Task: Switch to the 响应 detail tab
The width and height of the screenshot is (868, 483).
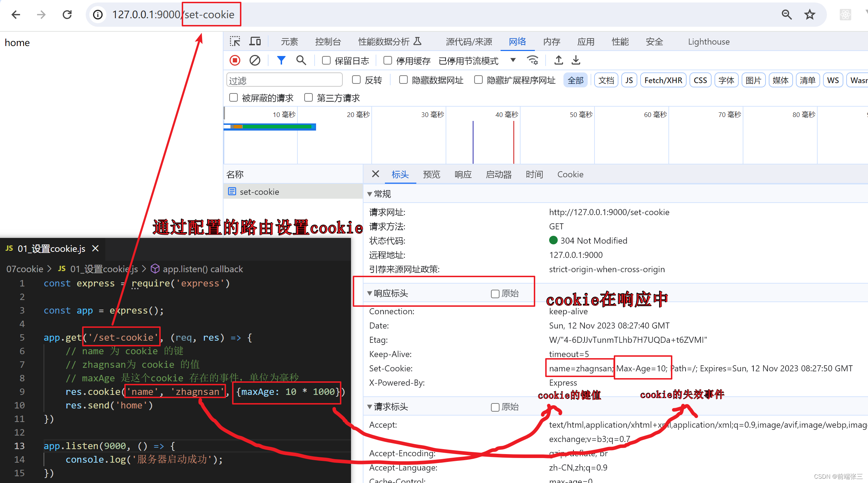Action: pos(463,174)
